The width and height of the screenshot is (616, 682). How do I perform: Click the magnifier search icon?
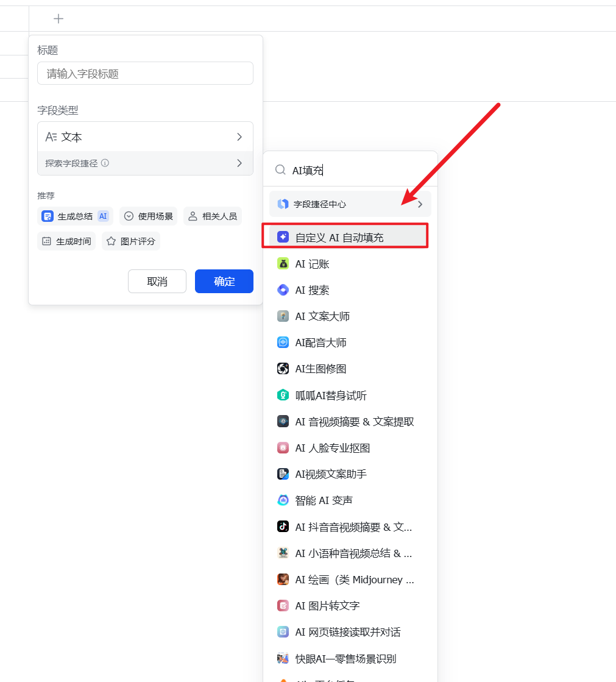click(x=280, y=169)
